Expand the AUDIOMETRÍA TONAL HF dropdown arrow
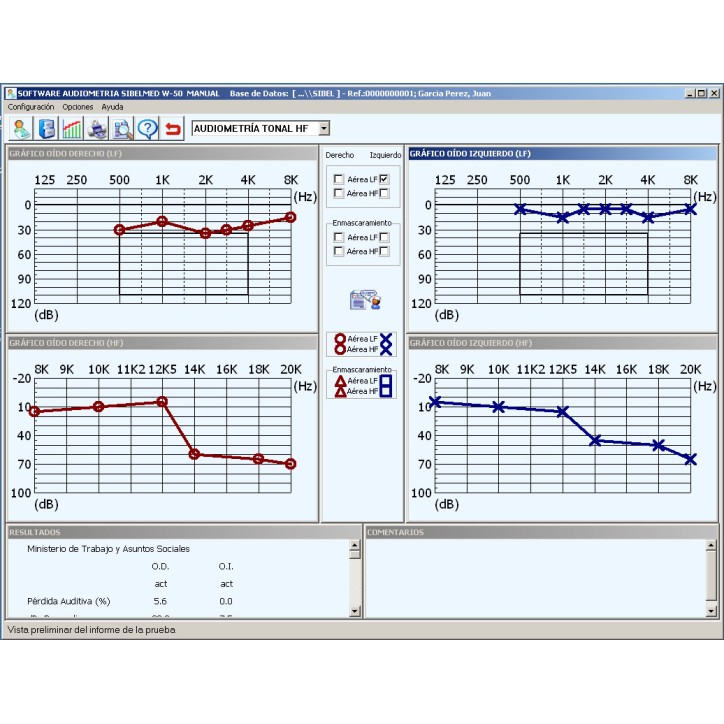This screenshot has height=724, width=724. [324, 128]
